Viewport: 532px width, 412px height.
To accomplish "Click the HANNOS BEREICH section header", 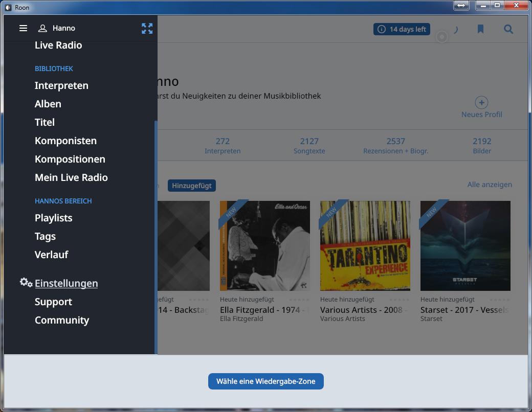I will tap(63, 201).
